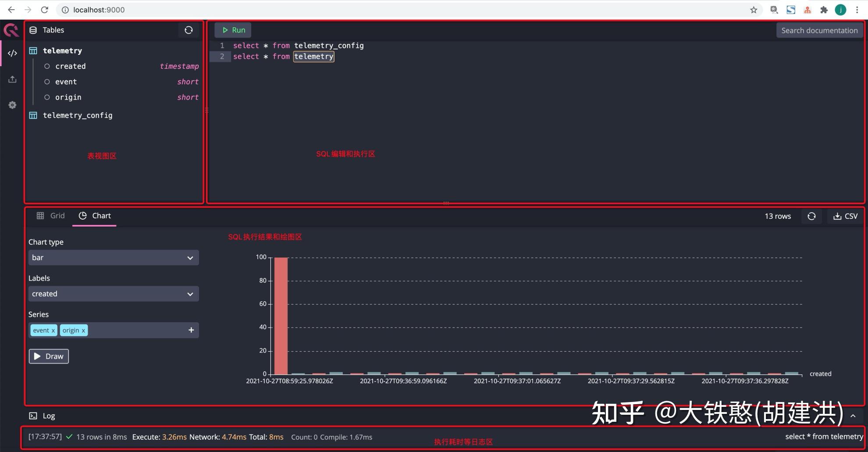Bookmark the page with the star icon
Screen dimensions: 868x452
753,9
